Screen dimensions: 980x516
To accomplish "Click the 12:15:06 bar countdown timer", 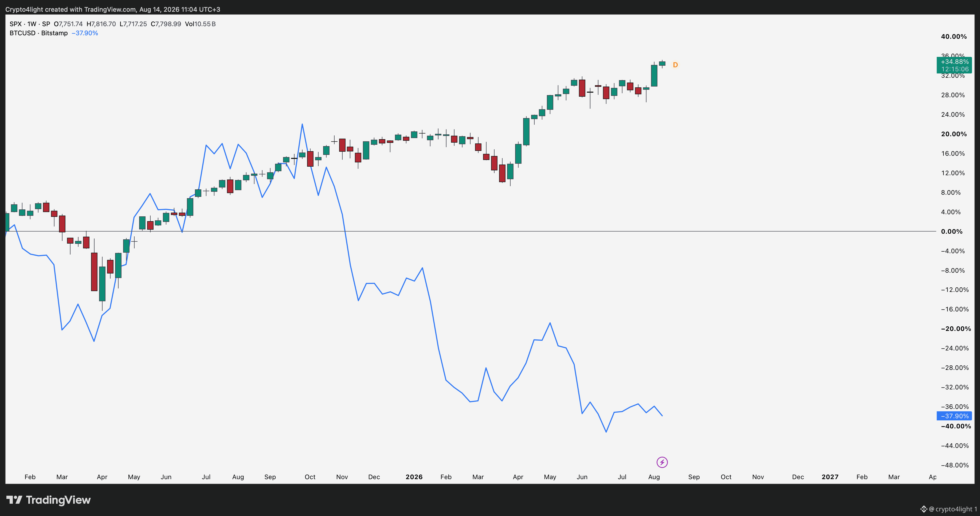I will point(955,69).
